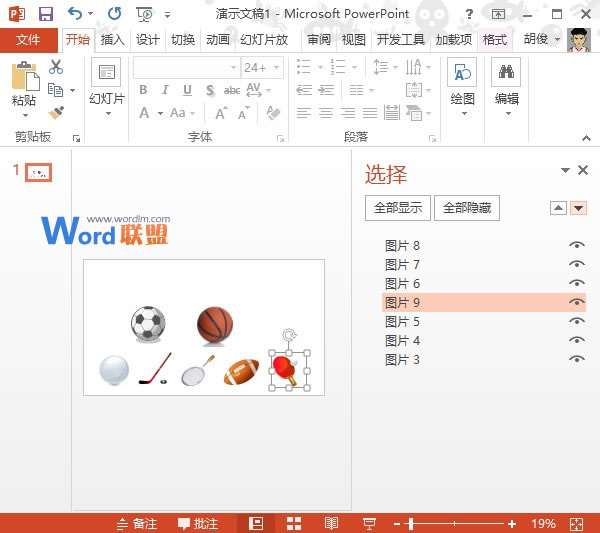
Task: Open font color dropdown arrow
Action: tap(160, 113)
